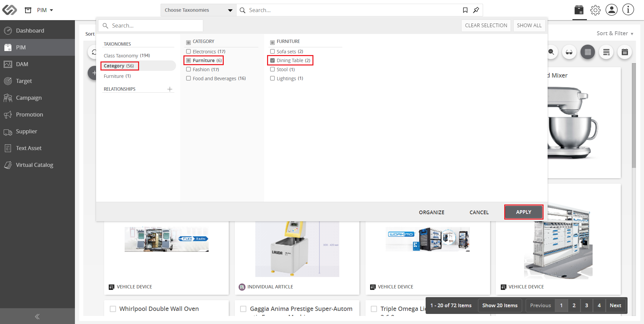This screenshot has height=324, width=644.
Task: Open Campaign in the sidebar
Action: click(x=37, y=98)
